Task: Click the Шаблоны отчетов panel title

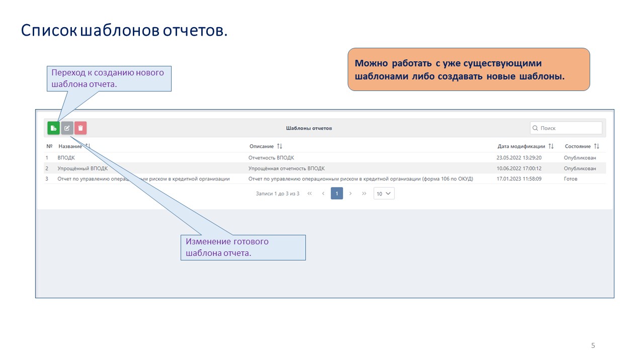Action: point(309,128)
